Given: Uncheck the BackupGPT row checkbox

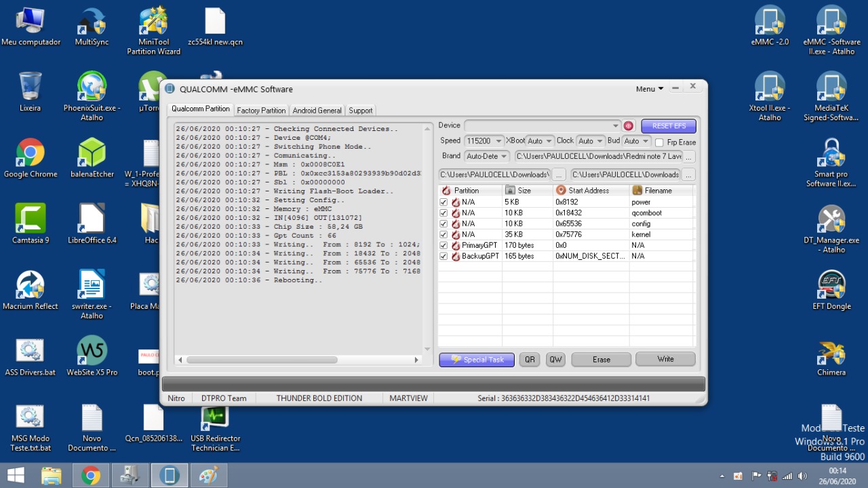Looking at the screenshot, I should [443, 257].
